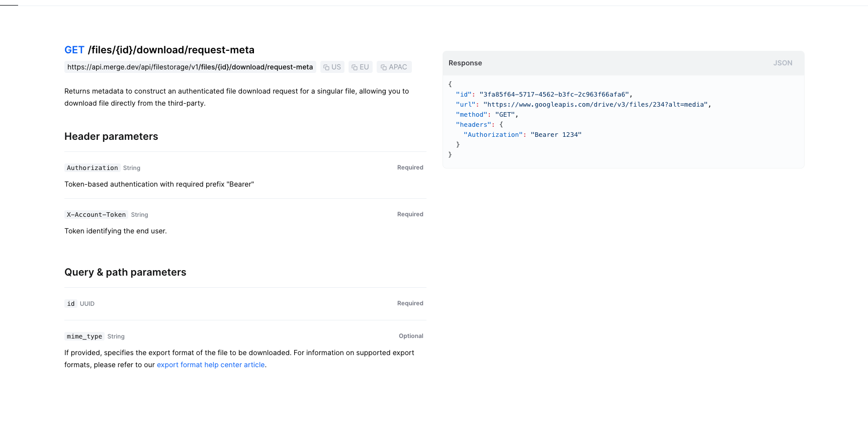Click the id path parameter name
868x421 pixels.
(71, 304)
